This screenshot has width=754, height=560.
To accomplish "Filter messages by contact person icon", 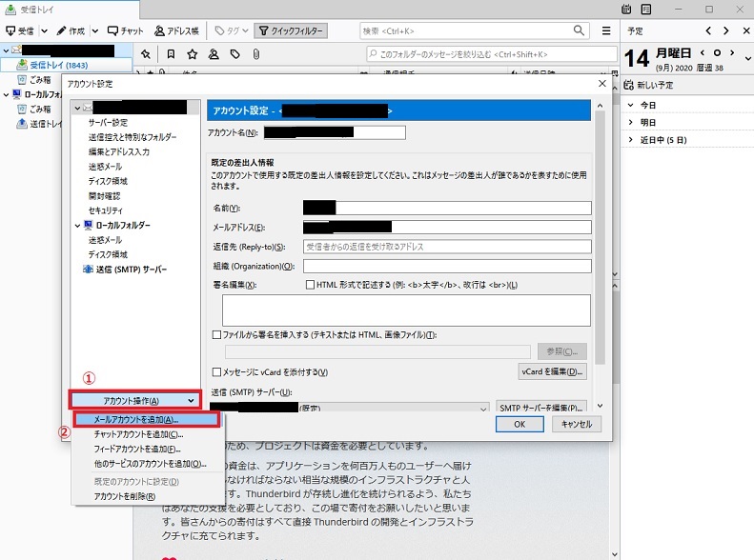I will [x=214, y=54].
